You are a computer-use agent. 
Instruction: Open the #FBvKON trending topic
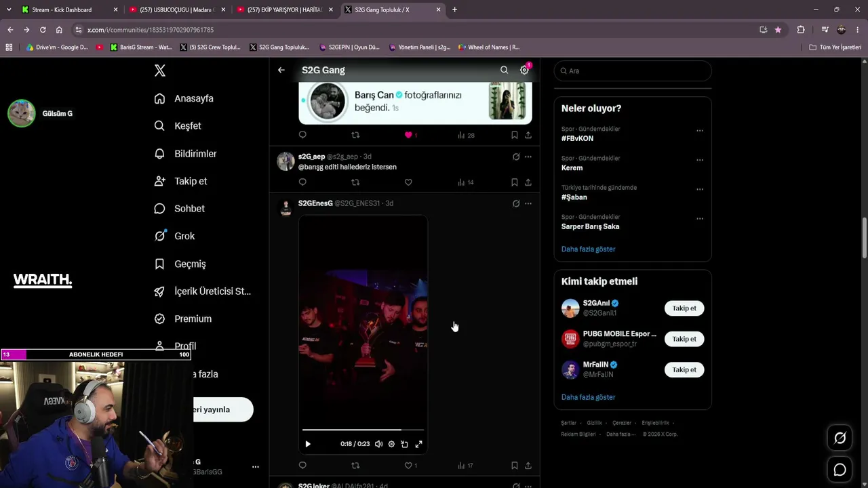pos(577,138)
